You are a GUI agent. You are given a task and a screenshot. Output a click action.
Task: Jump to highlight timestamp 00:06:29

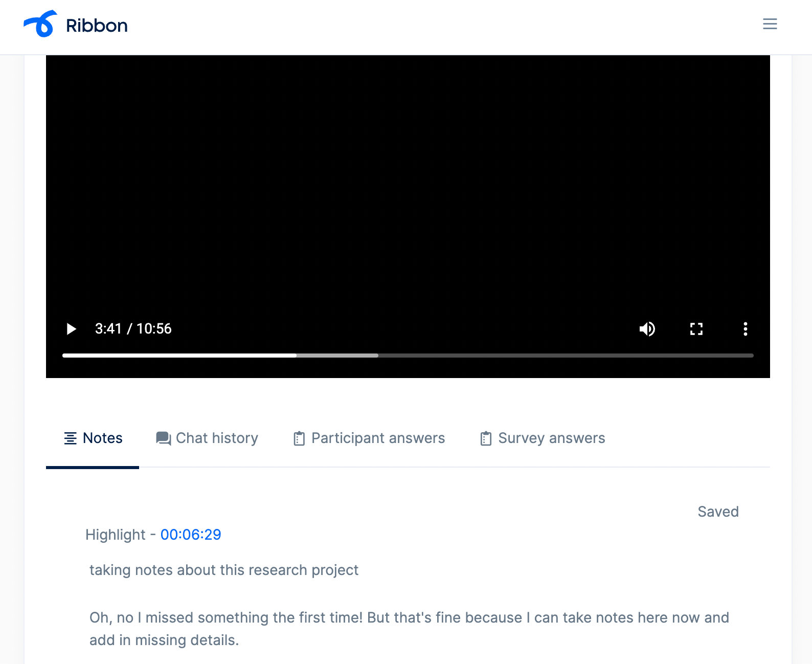coord(191,535)
